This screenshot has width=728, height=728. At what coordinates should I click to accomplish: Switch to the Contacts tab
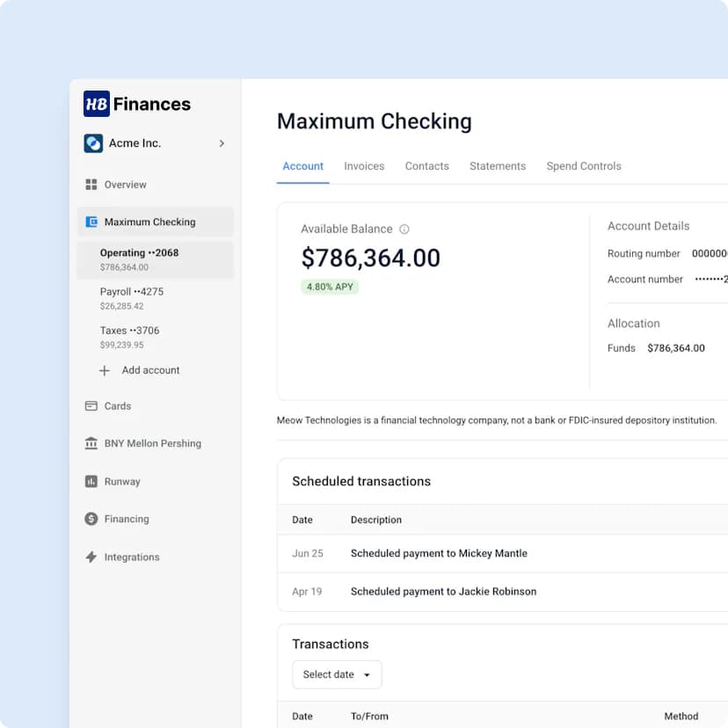click(x=426, y=166)
